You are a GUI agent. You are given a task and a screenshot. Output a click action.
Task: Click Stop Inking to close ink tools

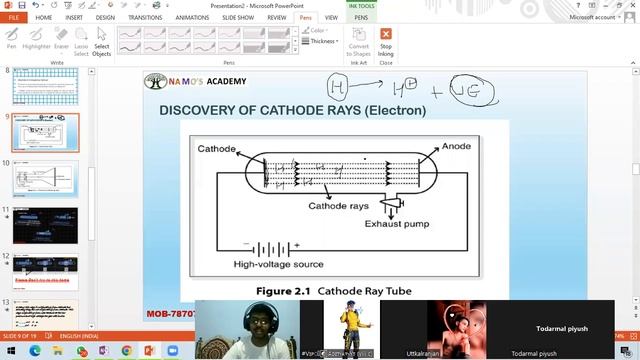click(x=386, y=42)
